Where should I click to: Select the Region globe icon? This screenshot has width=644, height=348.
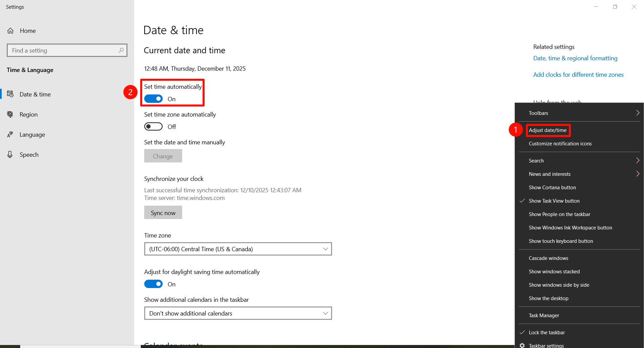[10, 114]
